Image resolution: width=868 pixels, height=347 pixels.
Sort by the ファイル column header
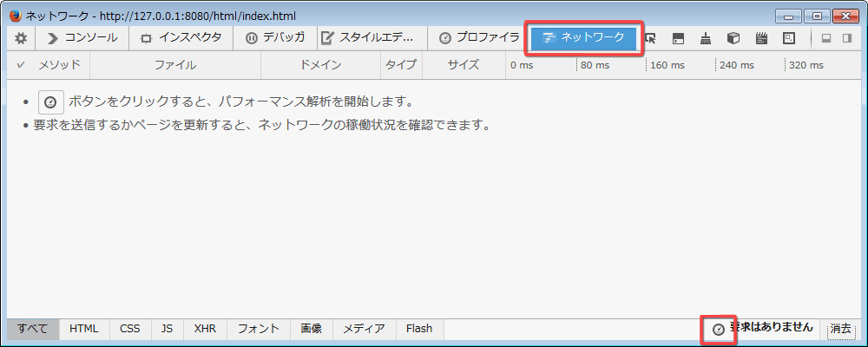tap(175, 65)
